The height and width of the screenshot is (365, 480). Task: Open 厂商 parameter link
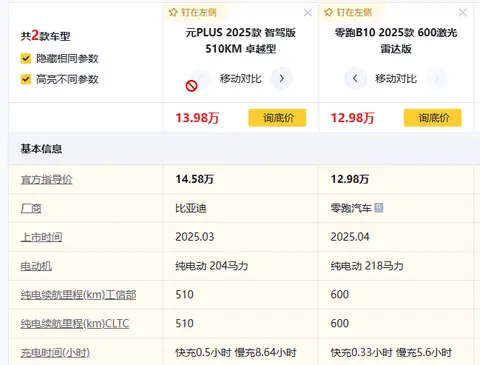click(31, 208)
